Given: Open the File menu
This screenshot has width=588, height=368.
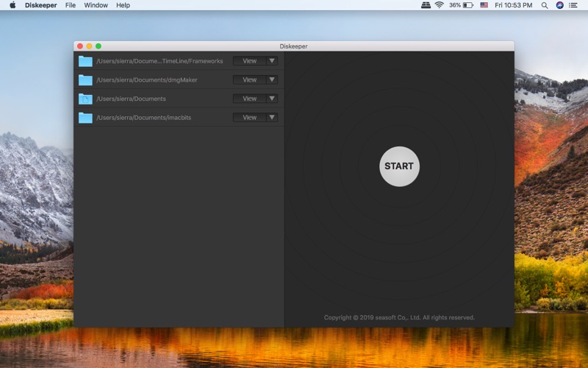Looking at the screenshot, I should 70,5.
